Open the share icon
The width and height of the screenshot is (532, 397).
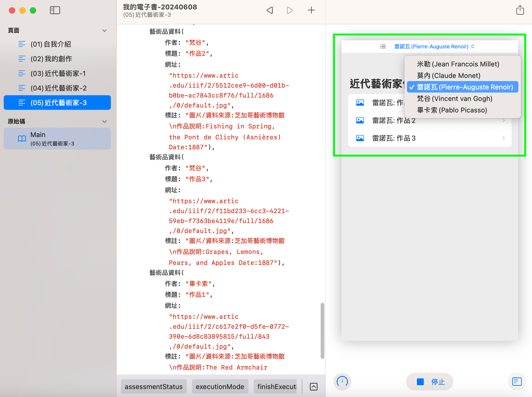tap(520, 10)
